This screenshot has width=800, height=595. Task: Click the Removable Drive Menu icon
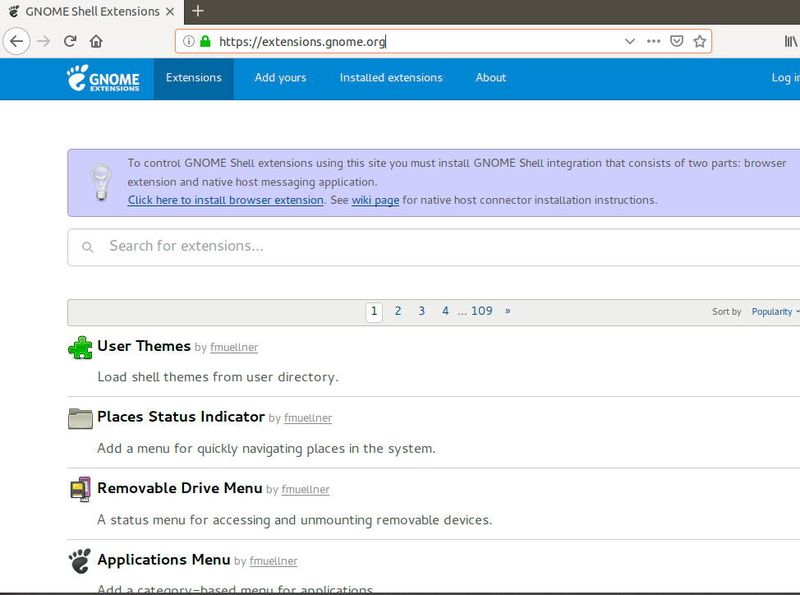pyautogui.click(x=78, y=490)
